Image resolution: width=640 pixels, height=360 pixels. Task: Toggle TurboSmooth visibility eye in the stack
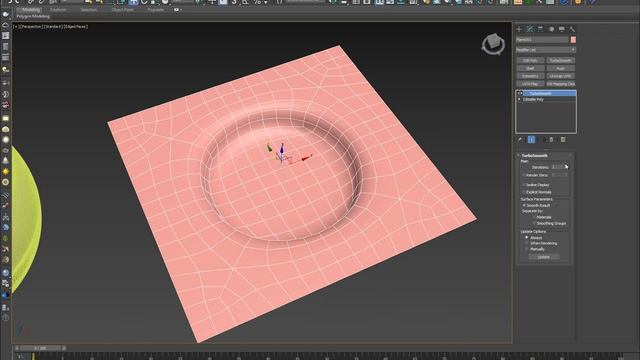[520, 93]
